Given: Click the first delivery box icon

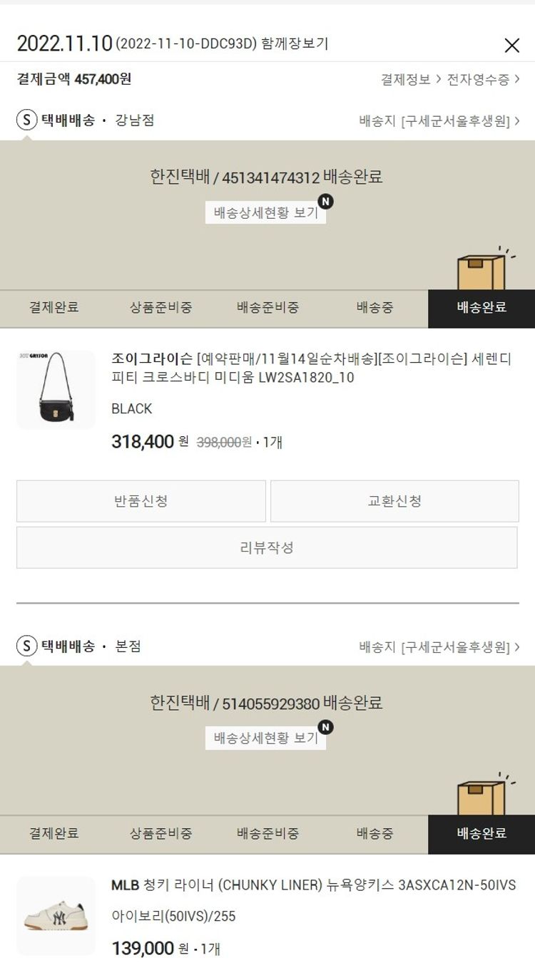Looking at the screenshot, I should [483, 269].
